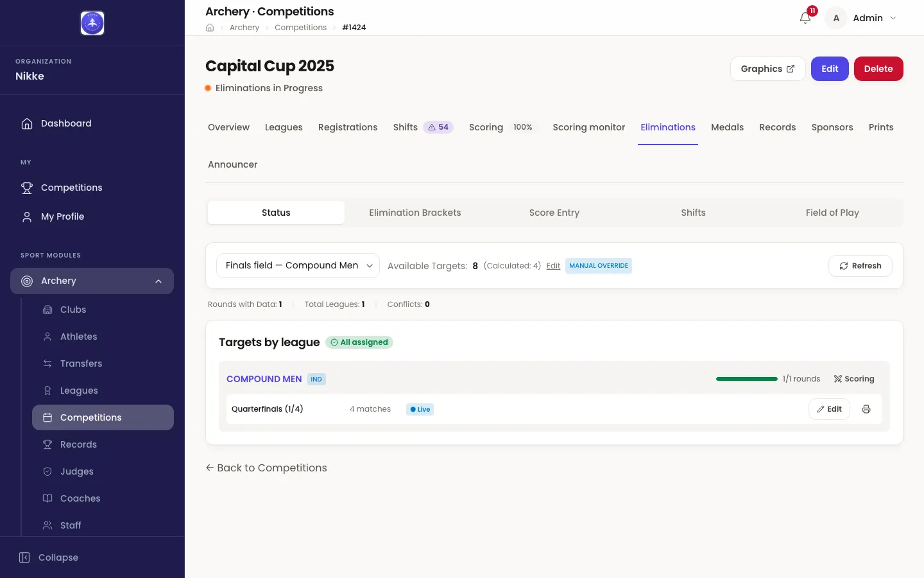Open the Admin user menu
This screenshot has height=578, width=924.
coord(860,18)
